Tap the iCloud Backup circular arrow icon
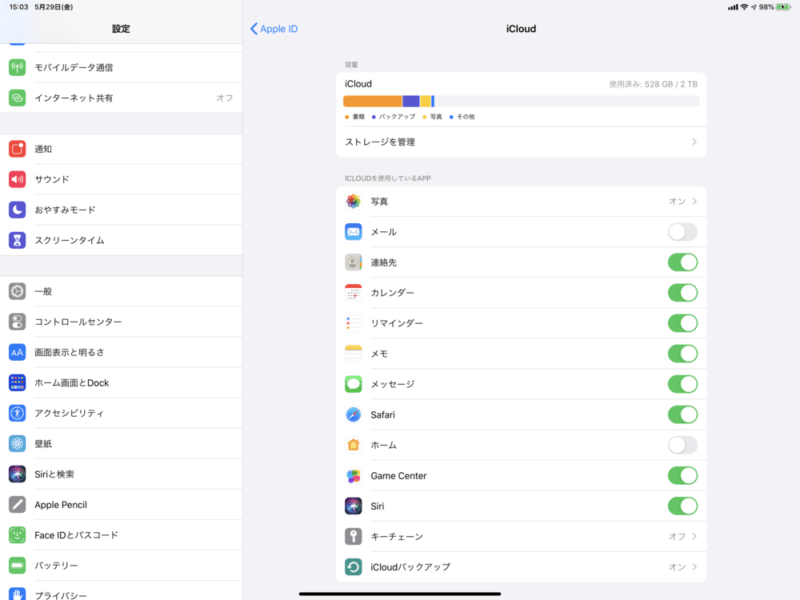The image size is (800, 600). 354,567
